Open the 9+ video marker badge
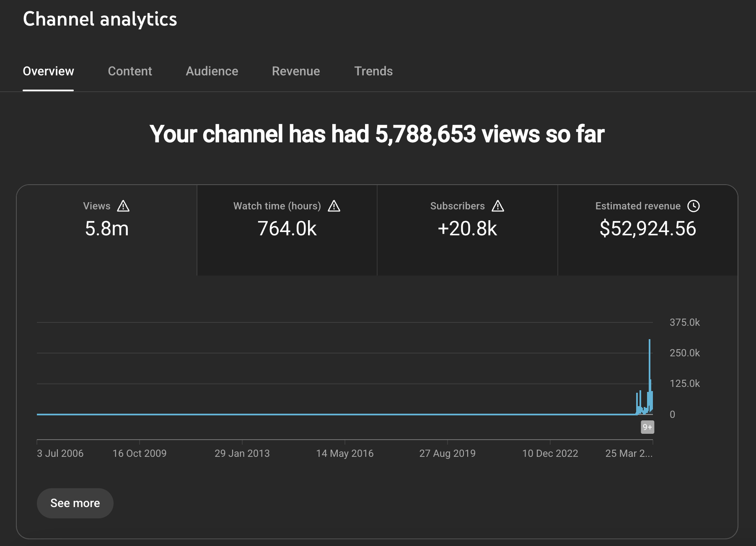The image size is (756, 546). 647,427
